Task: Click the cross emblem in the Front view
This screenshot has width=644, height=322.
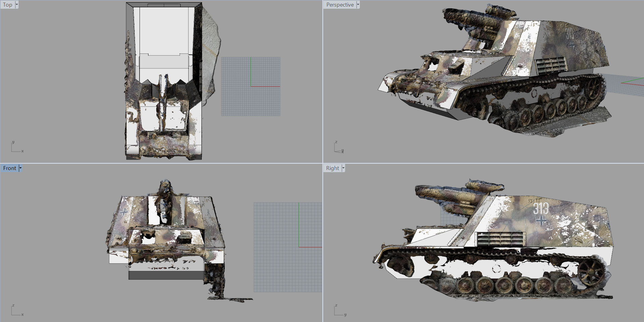Action: pyautogui.click(x=124, y=212)
